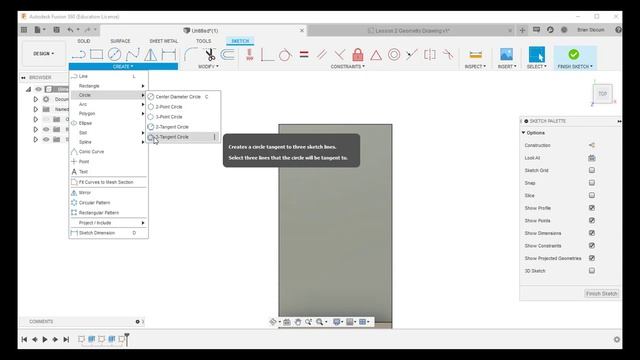
Task: Select the Fillet tool icon
Action: 191,54
